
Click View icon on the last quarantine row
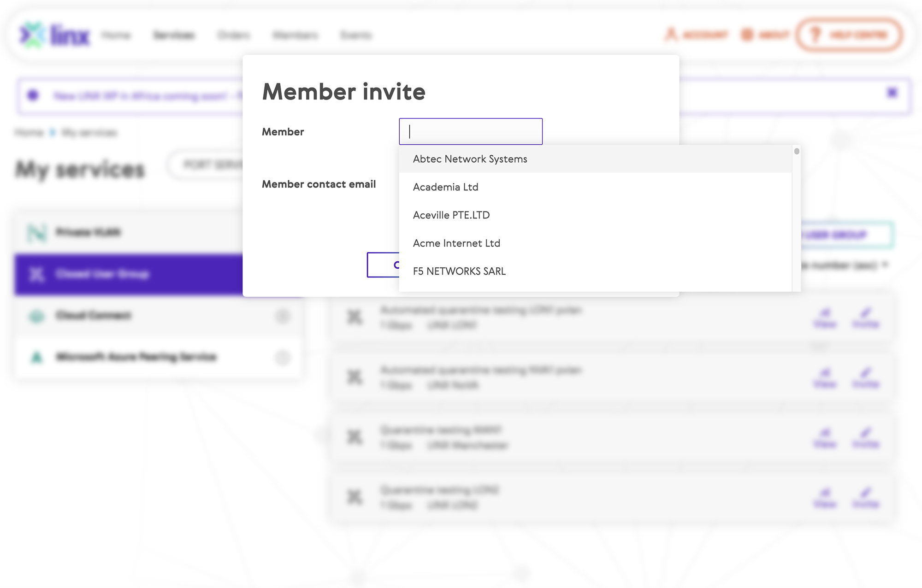point(825,497)
